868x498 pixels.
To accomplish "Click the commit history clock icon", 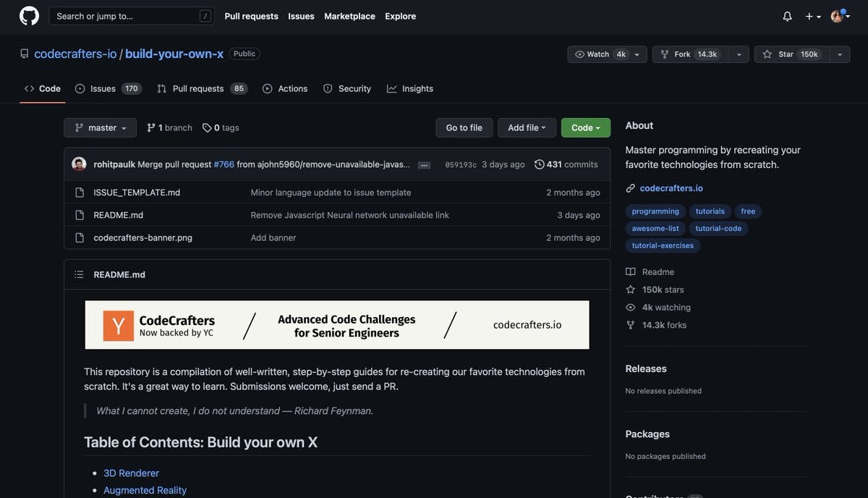I will click(x=539, y=164).
